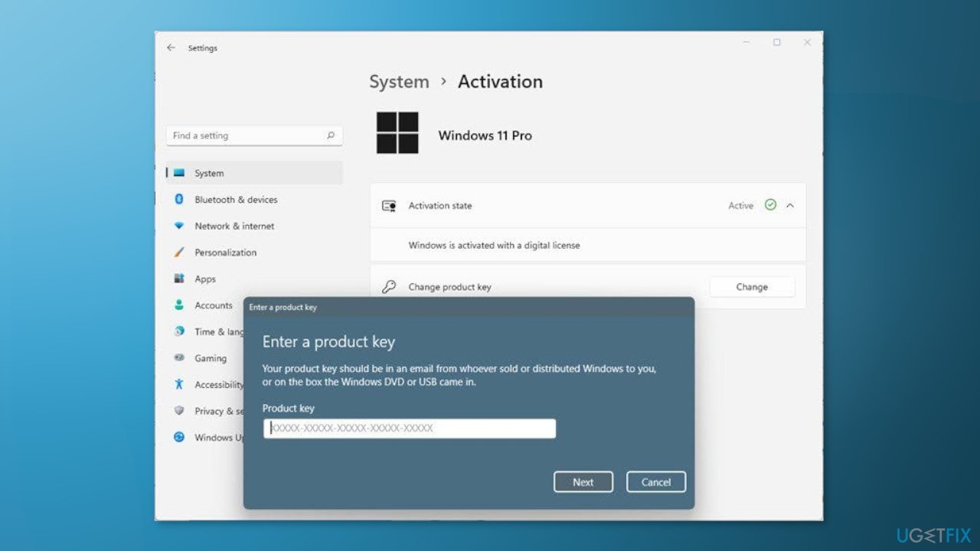Open the Apps settings icon

[178, 279]
